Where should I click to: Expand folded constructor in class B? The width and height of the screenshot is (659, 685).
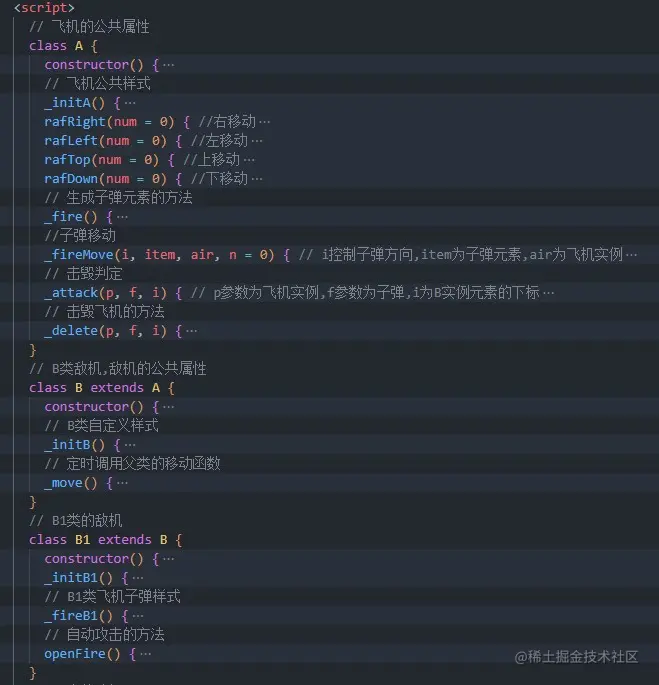(169, 407)
